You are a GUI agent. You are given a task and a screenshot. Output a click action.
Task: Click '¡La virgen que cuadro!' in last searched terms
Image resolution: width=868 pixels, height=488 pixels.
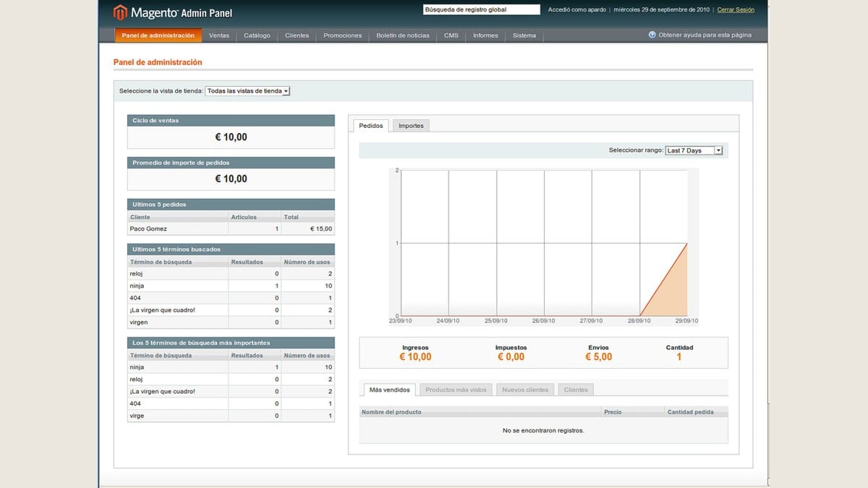(162, 310)
